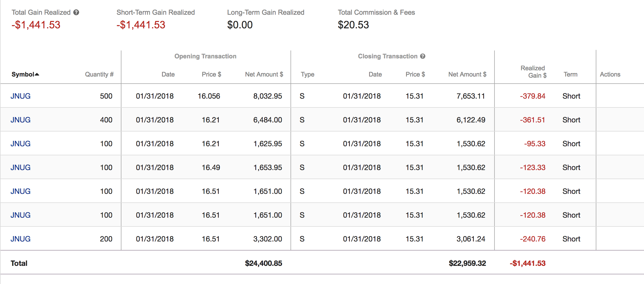Click Opening Transaction Date column header
Screen dimensions: 644x284
168,74
